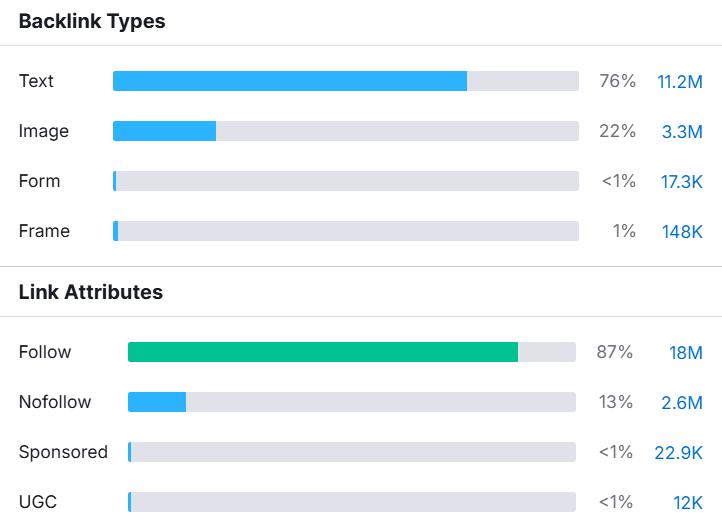Screen dimensions: 722x532
Task: Open the 22.9K Sponsored links count
Action: tap(679, 452)
